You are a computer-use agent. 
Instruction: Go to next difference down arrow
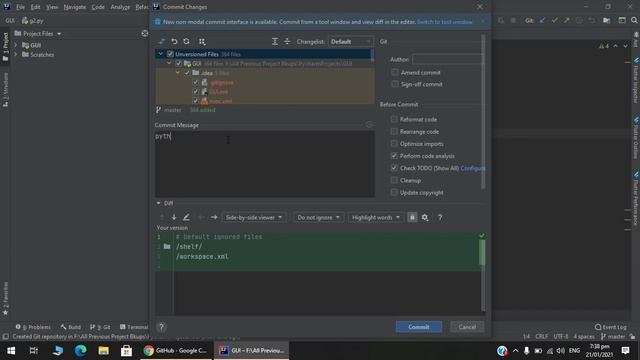pos(174,218)
